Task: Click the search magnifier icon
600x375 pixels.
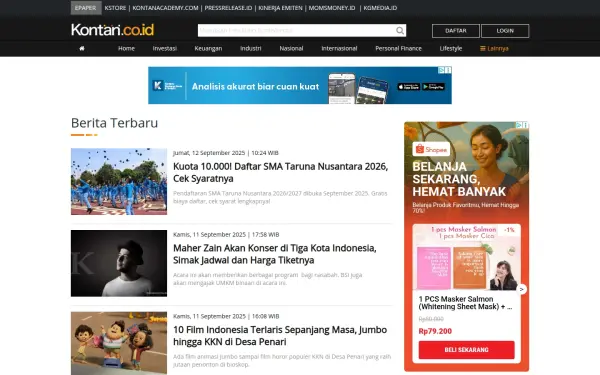Action: click(x=400, y=31)
